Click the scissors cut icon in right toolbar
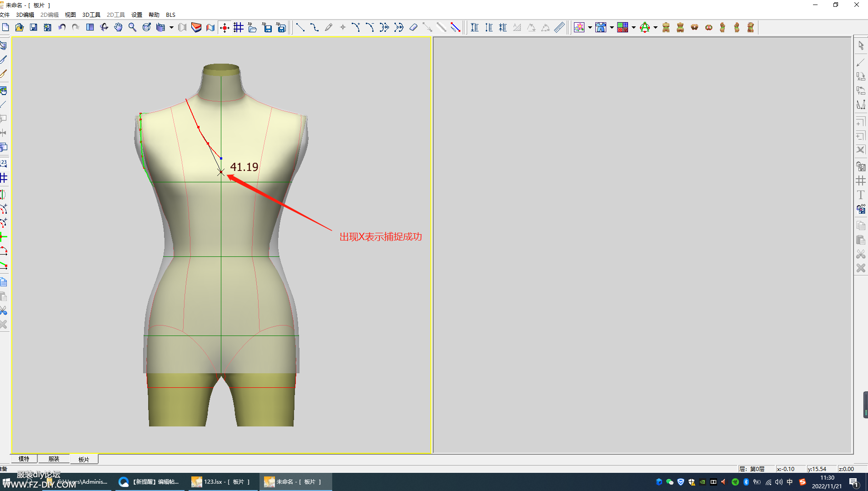 861,254
